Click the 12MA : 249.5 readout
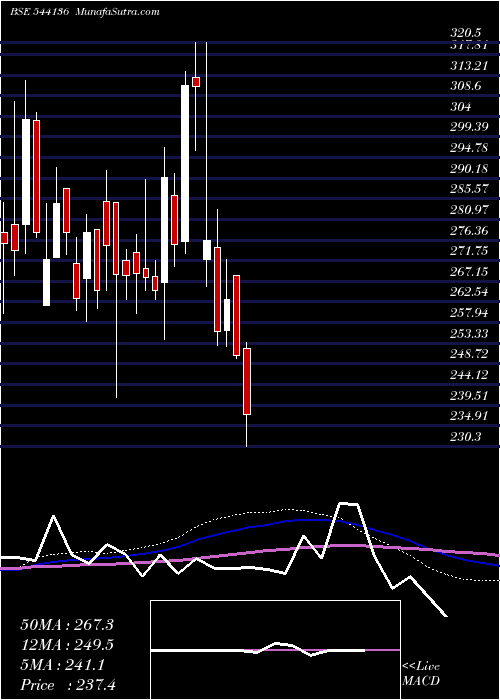The width and height of the screenshot is (500, 700). (67, 645)
